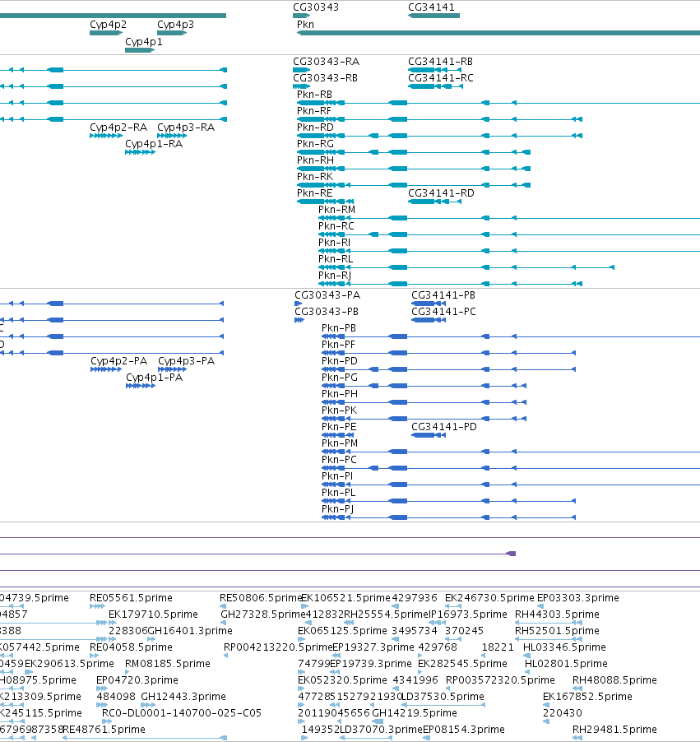Click transcript label Pkn-RB
Screen dimensions: 700x742
[x=314, y=94]
